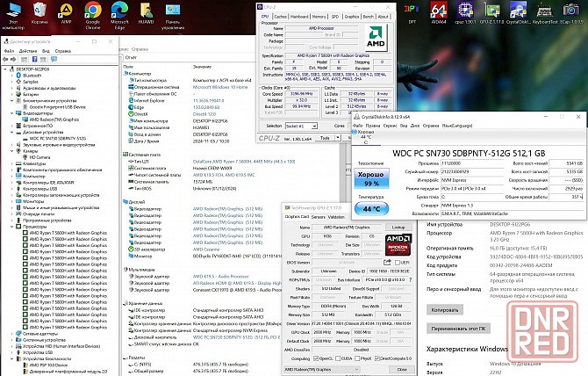
Task: Collapse the Камеры node in Device Manager
Action: 11,151
